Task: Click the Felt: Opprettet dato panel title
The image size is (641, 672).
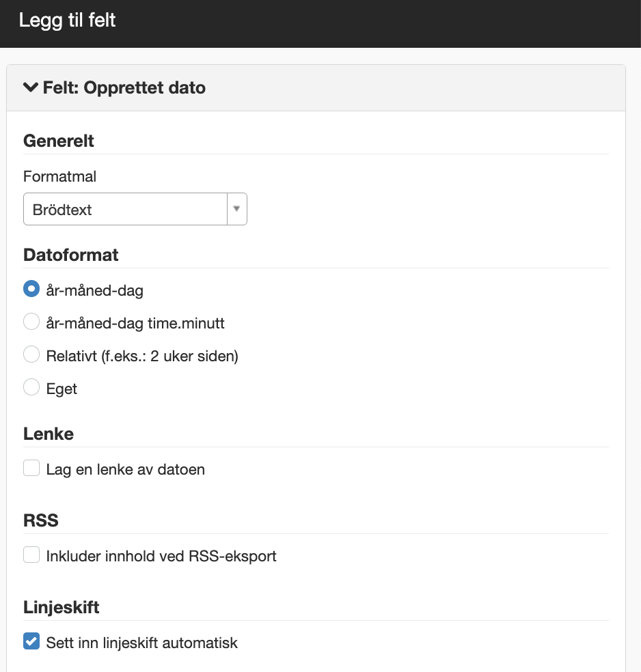Action: 124,88
